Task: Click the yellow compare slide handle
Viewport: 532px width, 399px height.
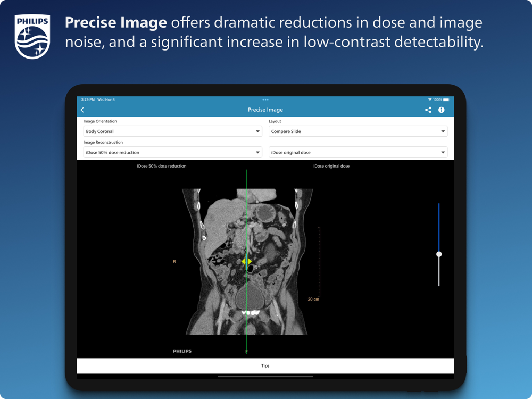Action: [x=247, y=262]
